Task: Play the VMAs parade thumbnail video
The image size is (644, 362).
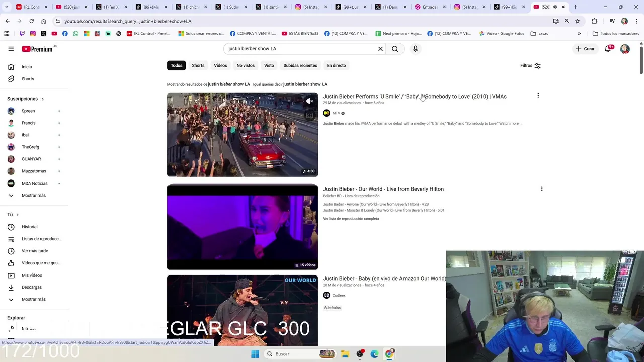Action: point(243,134)
